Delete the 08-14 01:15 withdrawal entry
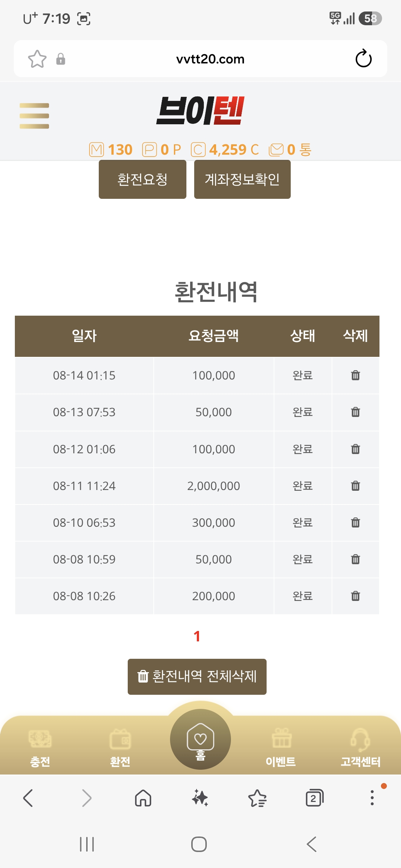 pos(355,375)
